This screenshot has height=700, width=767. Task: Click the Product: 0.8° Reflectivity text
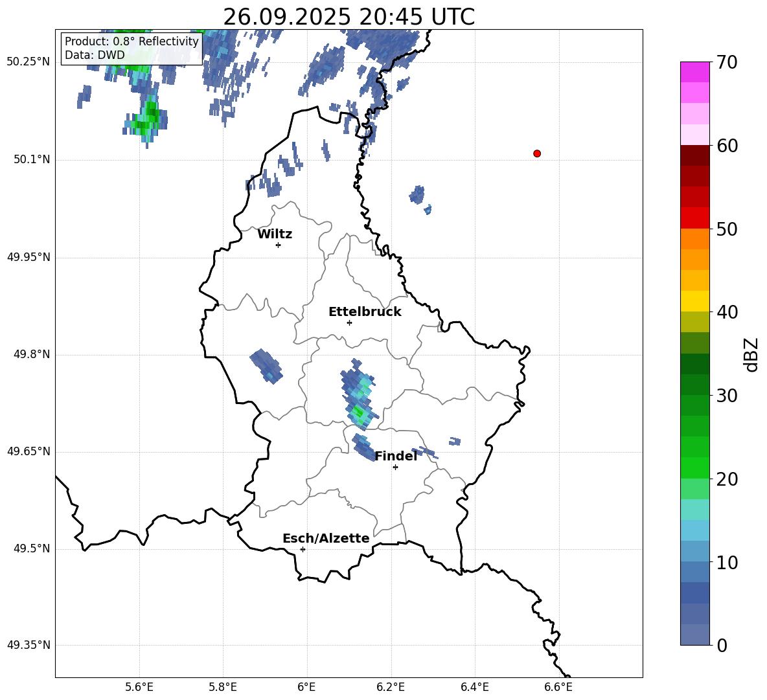pos(132,41)
